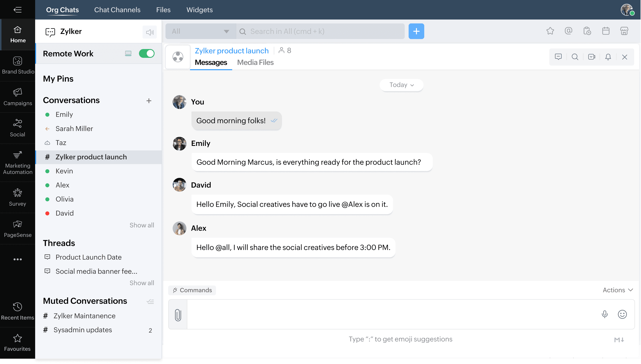Click the message compose text box
641x364 pixels.
pyautogui.click(x=393, y=314)
